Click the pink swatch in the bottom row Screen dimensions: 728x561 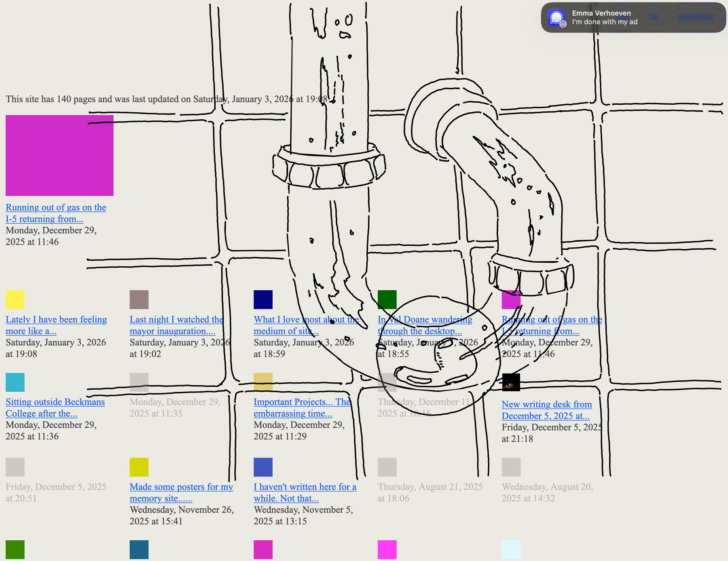(x=387, y=550)
